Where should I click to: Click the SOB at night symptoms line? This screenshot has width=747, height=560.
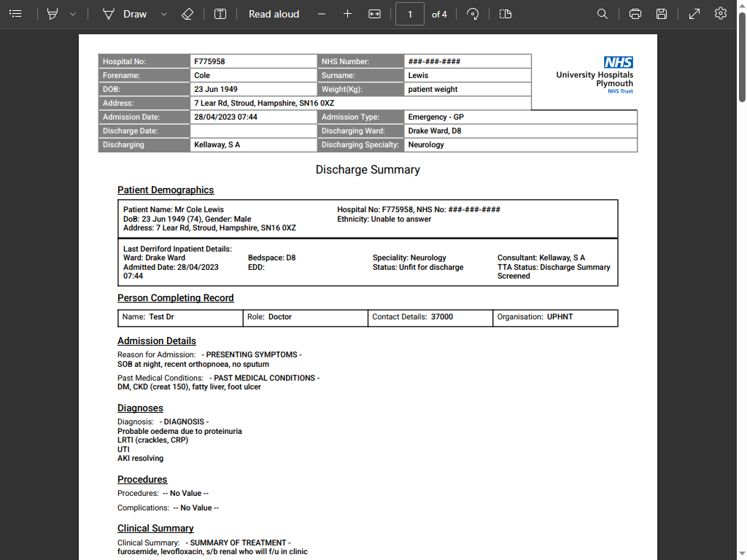click(193, 365)
